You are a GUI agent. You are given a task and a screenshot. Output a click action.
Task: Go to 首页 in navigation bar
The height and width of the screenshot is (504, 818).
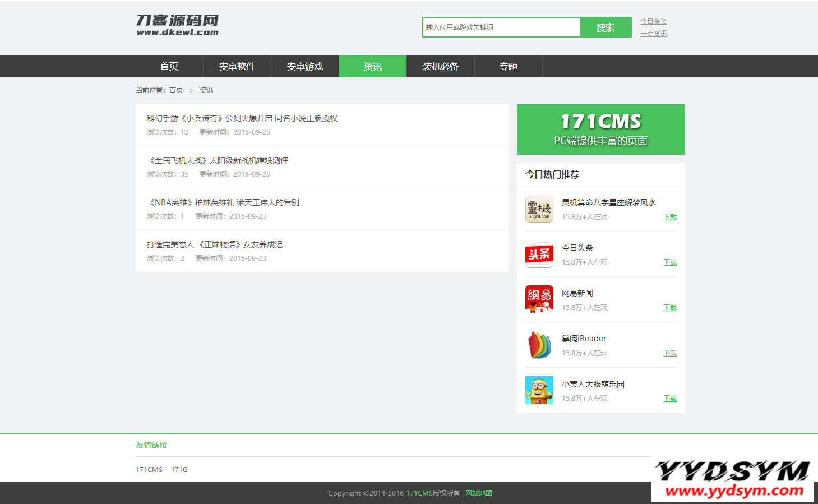169,66
